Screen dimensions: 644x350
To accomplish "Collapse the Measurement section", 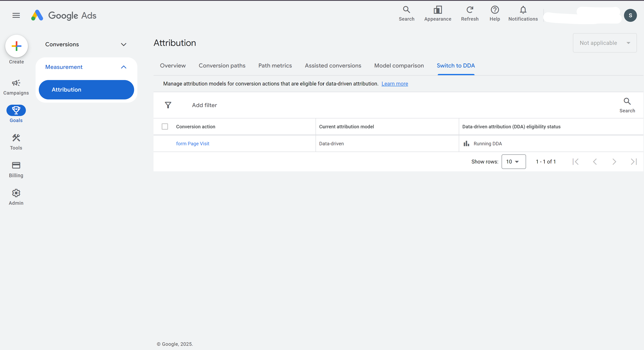I will (x=123, y=67).
